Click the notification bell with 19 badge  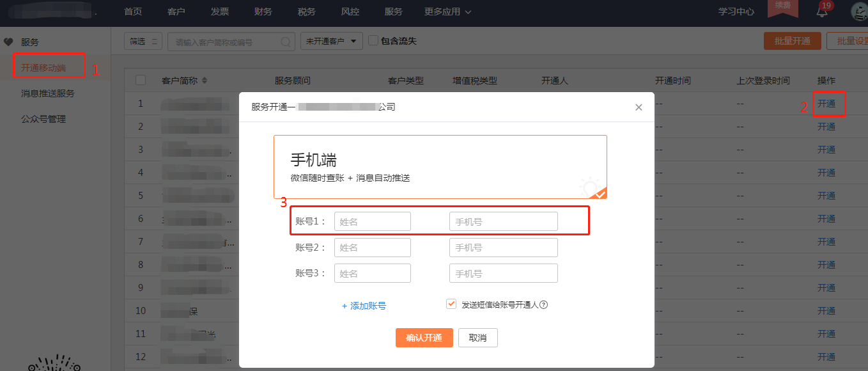822,13
